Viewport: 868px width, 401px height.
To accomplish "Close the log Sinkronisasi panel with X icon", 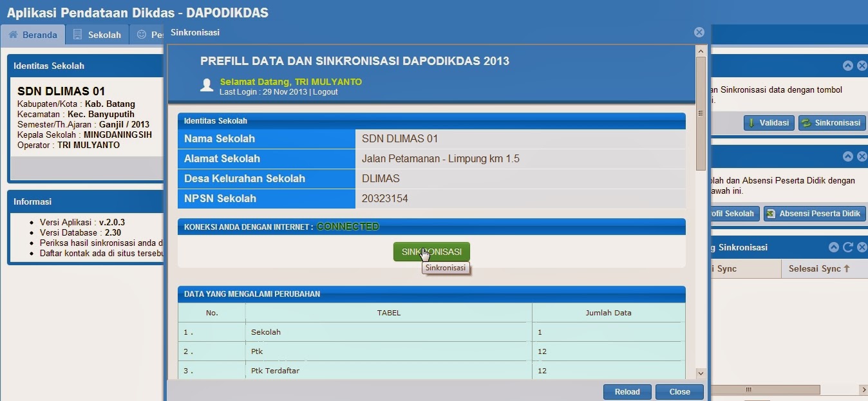I will tap(862, 247).
